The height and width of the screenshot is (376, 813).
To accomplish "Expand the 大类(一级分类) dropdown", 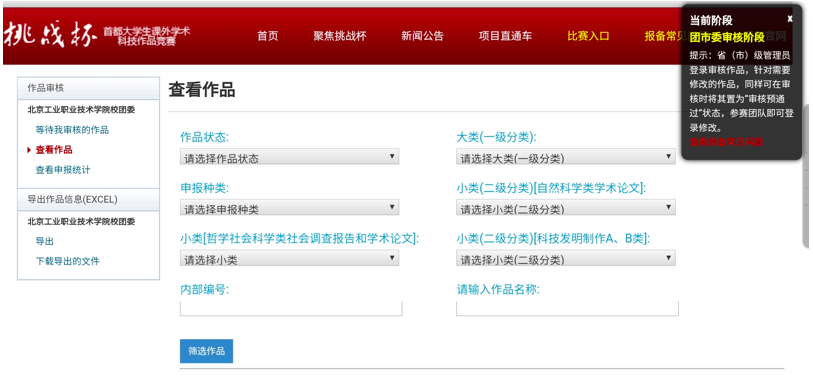I will [566, 157].
